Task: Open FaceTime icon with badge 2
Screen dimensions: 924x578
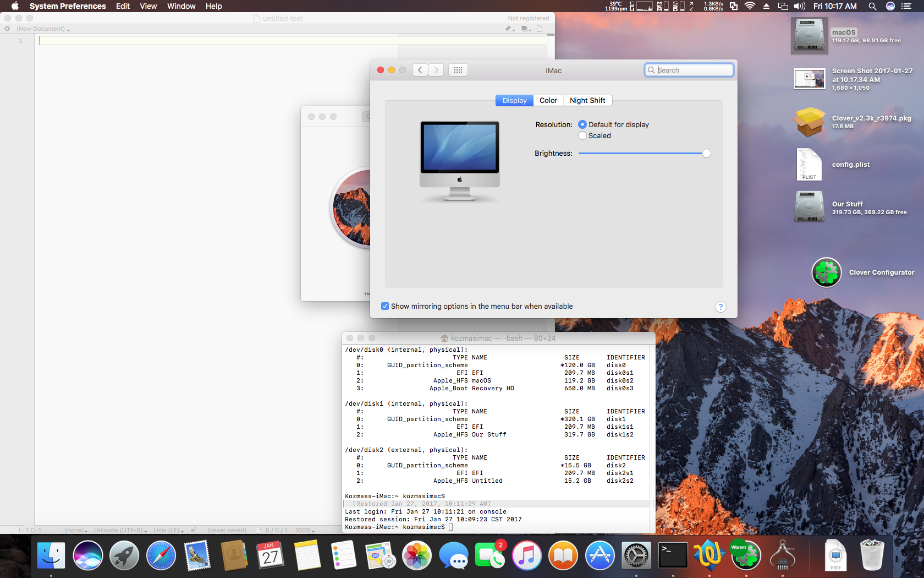Action: click(490, 555)
